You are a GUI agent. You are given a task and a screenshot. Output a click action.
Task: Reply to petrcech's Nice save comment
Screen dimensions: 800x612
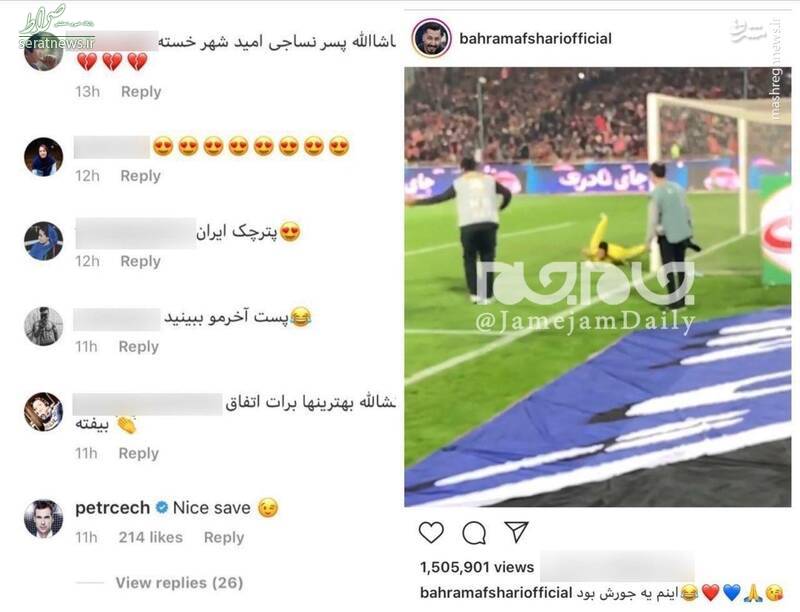224,537
